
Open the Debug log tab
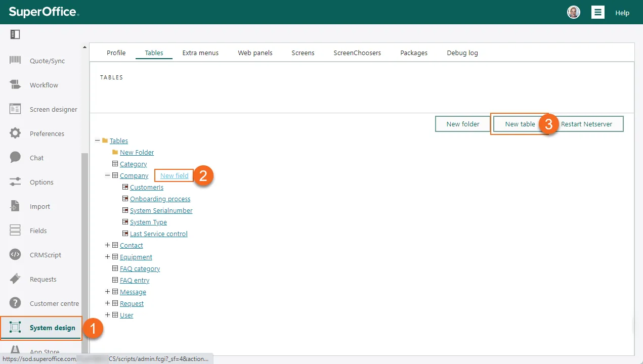[462, 53]
